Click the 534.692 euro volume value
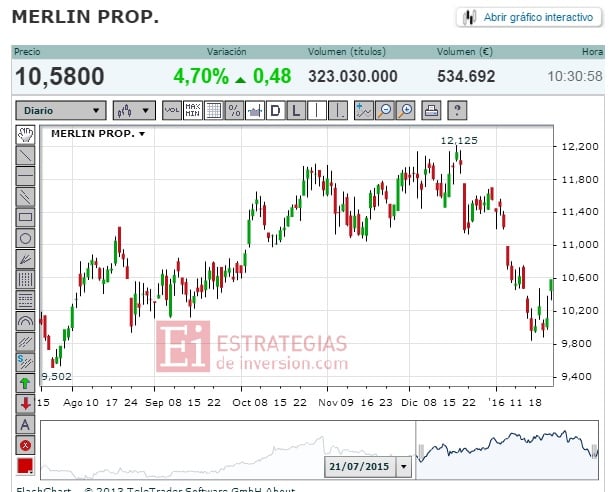 click(466, 76)
